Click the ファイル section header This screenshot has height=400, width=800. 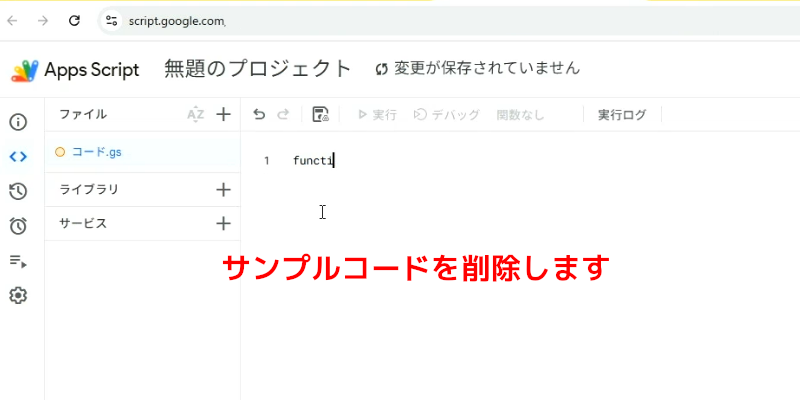click(83, 114)
